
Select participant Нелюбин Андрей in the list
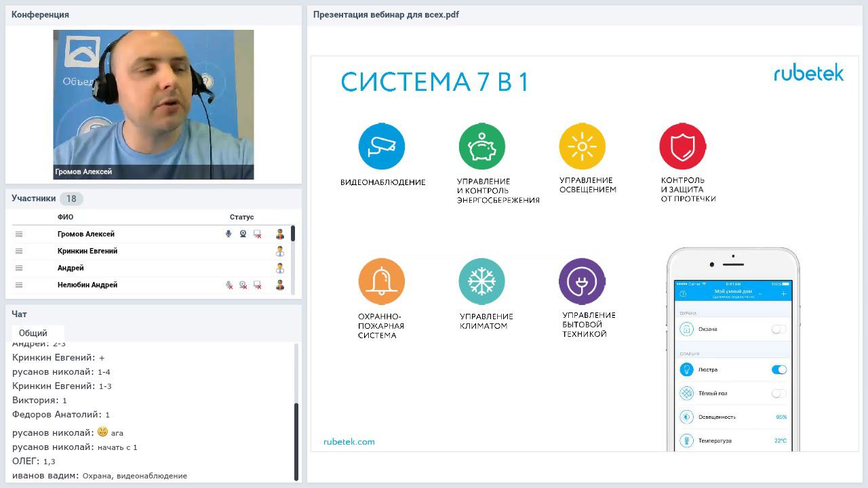(x=87, y=285)
